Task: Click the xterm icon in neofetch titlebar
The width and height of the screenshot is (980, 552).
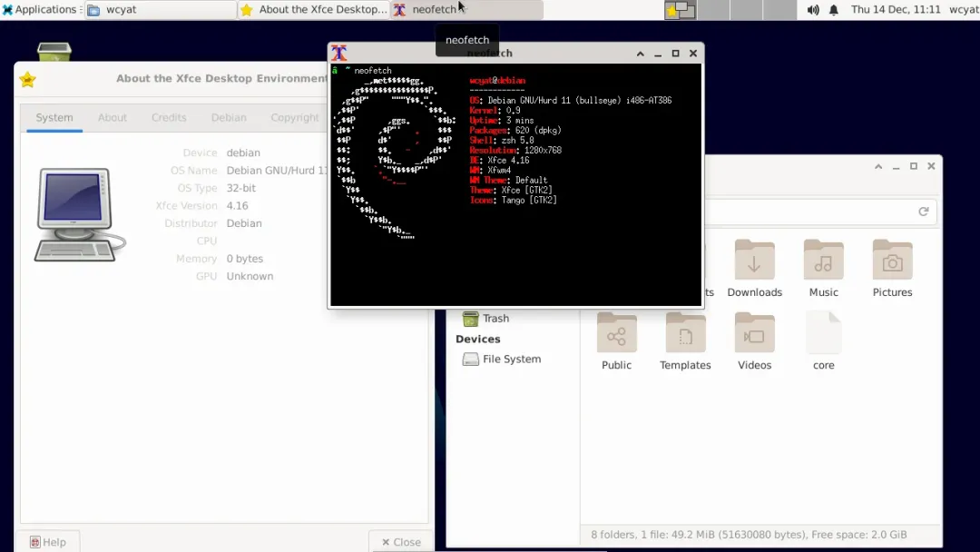Action: 338,54
